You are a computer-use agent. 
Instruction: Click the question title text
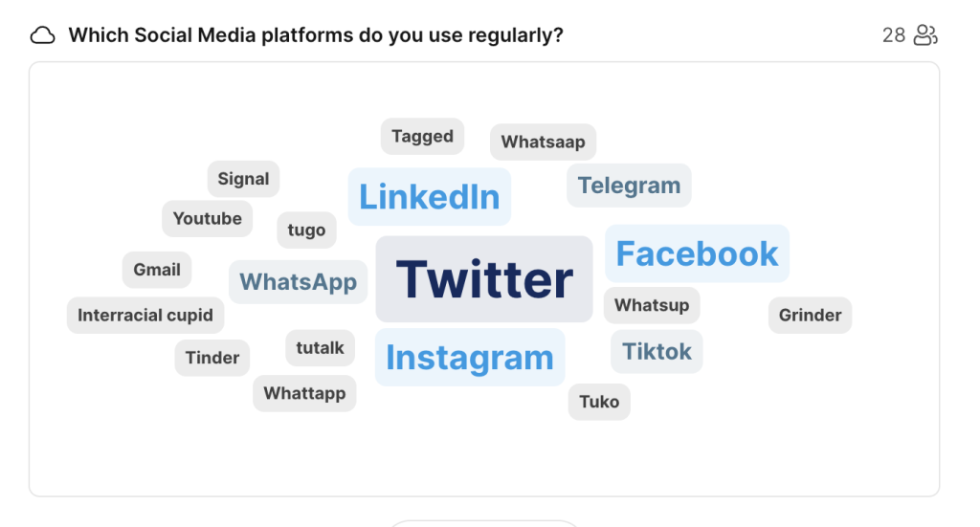(316, 35)
